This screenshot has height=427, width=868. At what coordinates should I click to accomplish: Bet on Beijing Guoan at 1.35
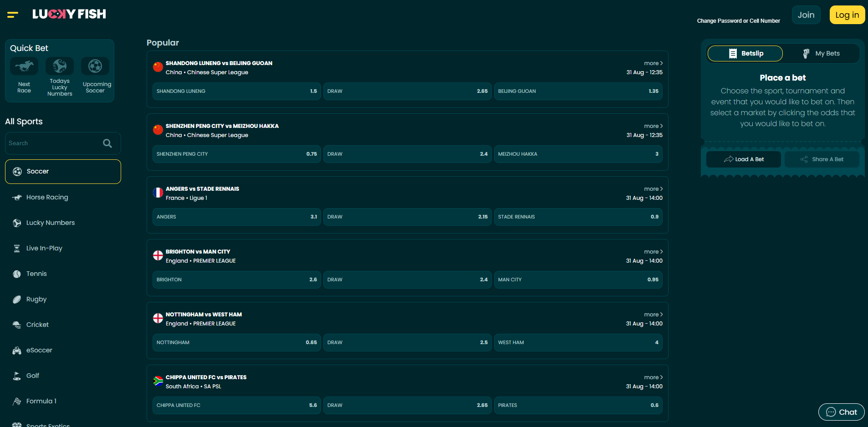click(x=578, y=91)
